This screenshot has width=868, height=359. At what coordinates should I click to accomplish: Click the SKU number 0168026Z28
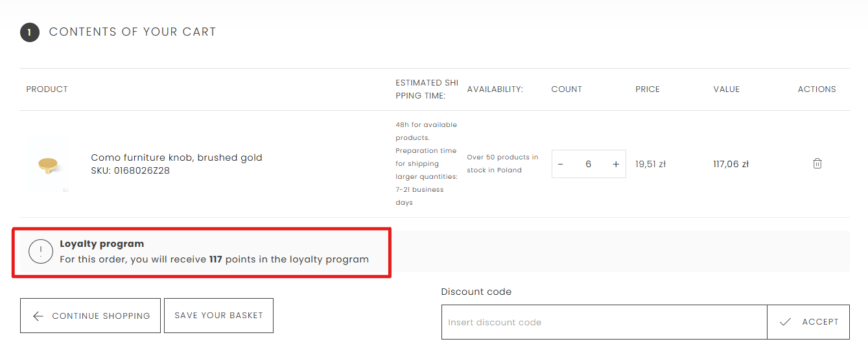[x=141, y=171]
